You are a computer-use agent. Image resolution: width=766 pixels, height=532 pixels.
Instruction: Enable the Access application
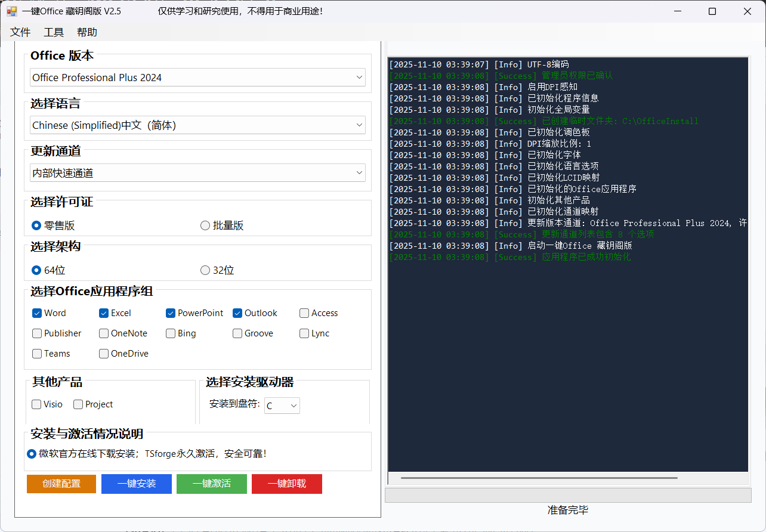point(304,313)
